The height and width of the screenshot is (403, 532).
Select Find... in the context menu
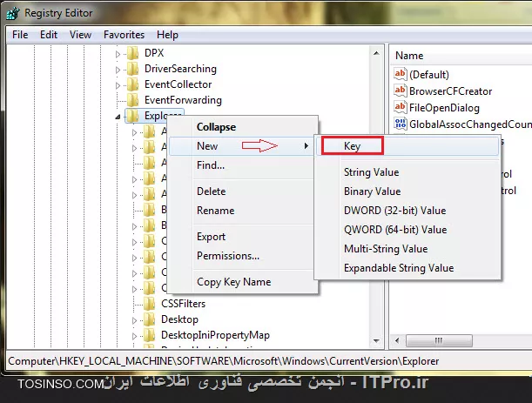(243, 165)
